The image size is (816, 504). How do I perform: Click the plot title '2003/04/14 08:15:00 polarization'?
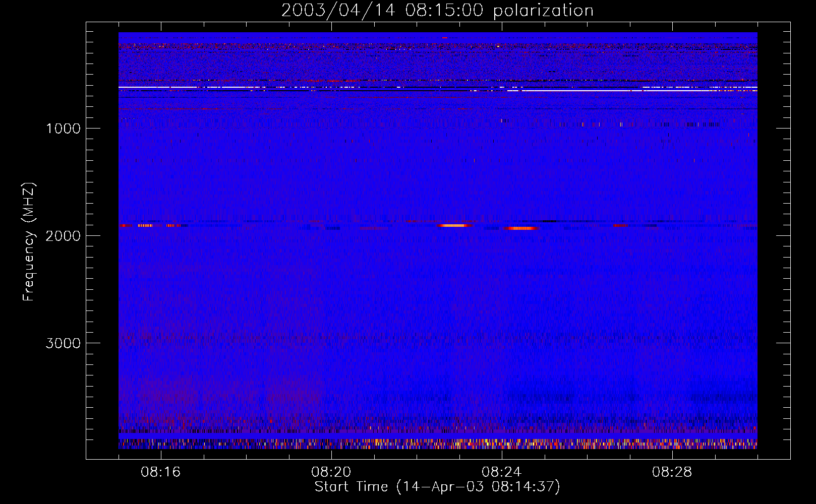point(437,11)
